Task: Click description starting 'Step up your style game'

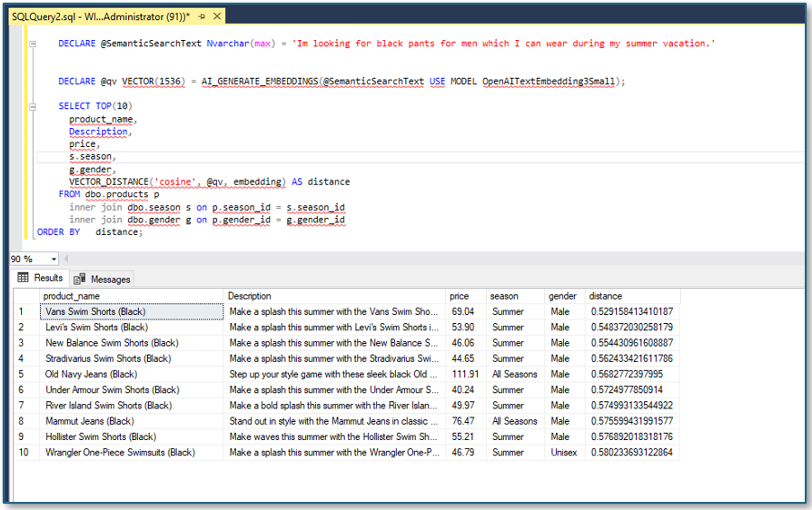Action: [334, 374]
